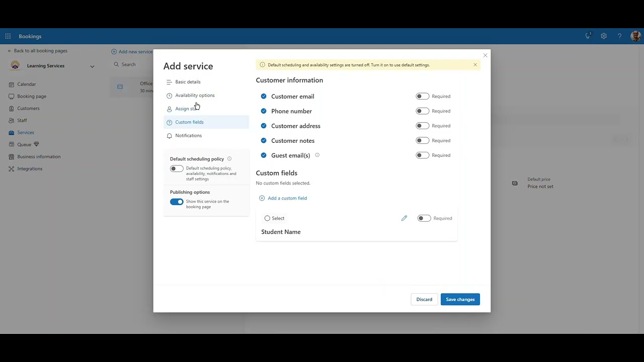Screen dimensions: 644x362
Task: Go to Booking page in sidebar
Action: click(32, 97)
